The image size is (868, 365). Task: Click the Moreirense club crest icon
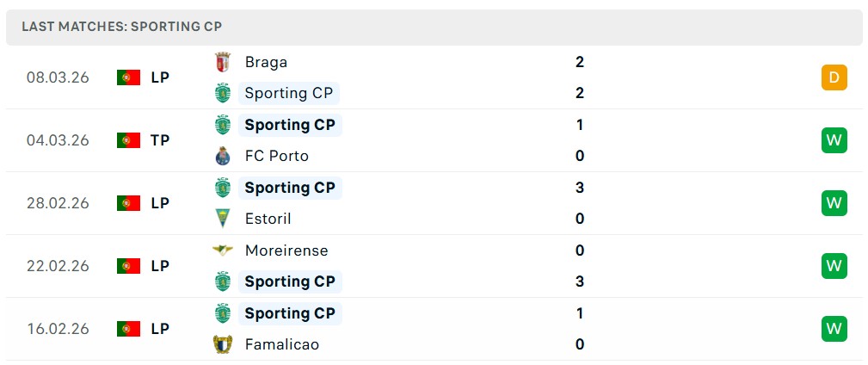pyautogui.click(x=223, y=251)
